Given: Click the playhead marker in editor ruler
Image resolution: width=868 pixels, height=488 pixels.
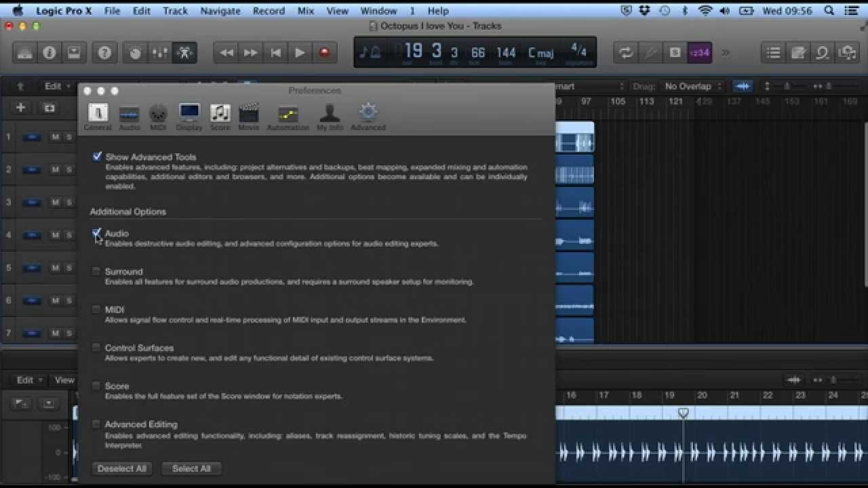Looking at the screenshot, I should (x=684, y=413).
